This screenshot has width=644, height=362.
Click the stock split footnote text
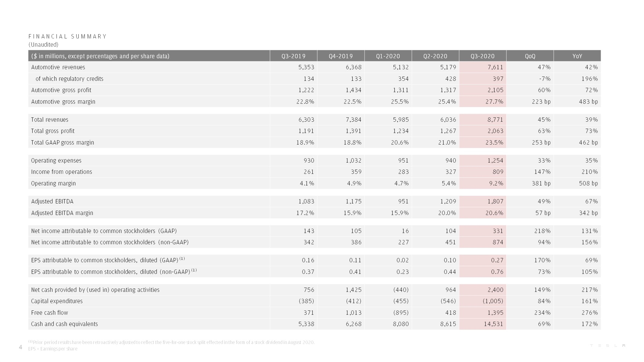point(171,342)
